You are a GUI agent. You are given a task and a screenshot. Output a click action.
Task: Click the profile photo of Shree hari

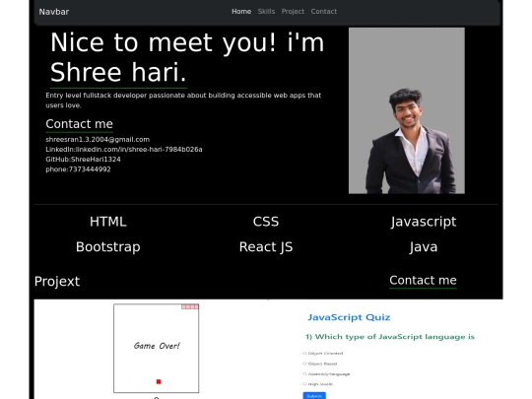[407, 110]
